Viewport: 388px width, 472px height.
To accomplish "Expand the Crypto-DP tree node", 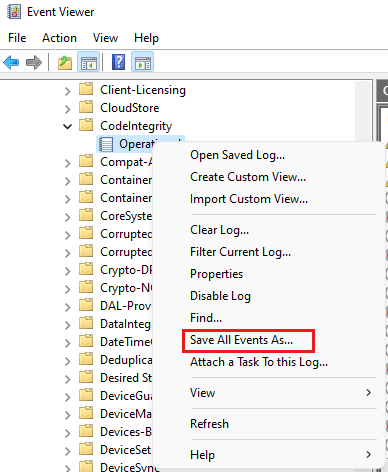I will (x=68, y=271).
